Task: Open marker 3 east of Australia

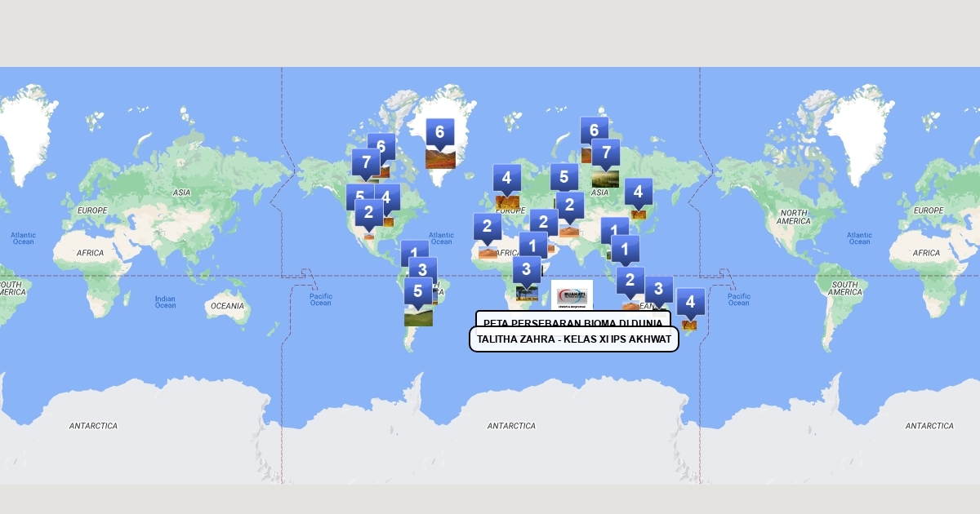Action: 658,289
